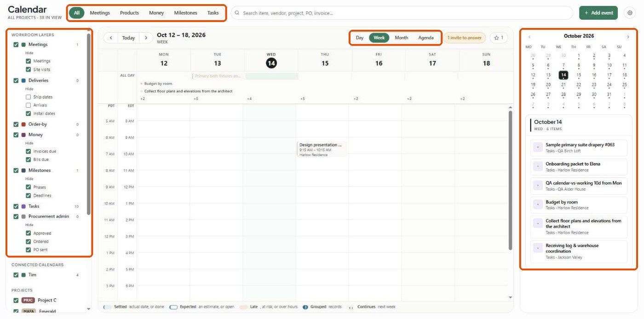Viewport: 644px width, 319px height.
Task: Enable the Arrivals checkbox
Action: pos(29,105)
